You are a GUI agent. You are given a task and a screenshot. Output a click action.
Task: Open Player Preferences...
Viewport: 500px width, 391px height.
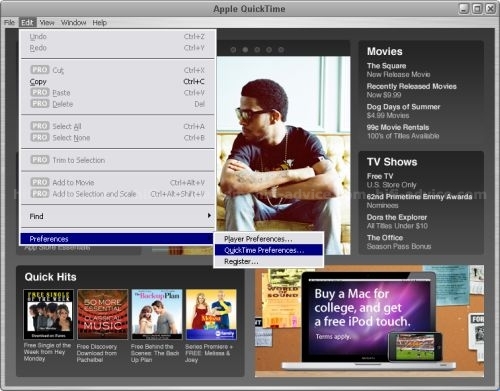269,239
